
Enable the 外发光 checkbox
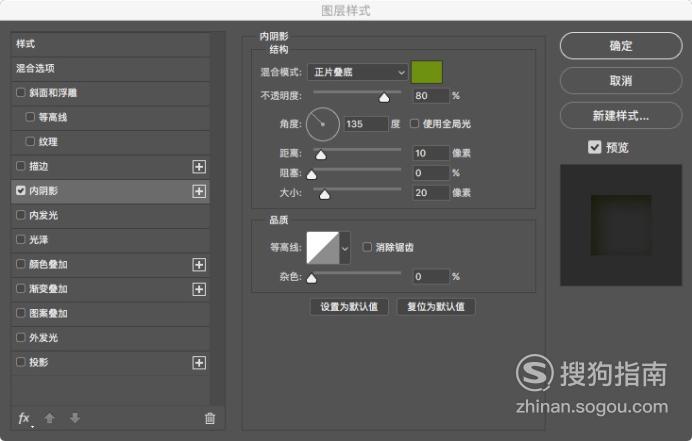[20, 337]
